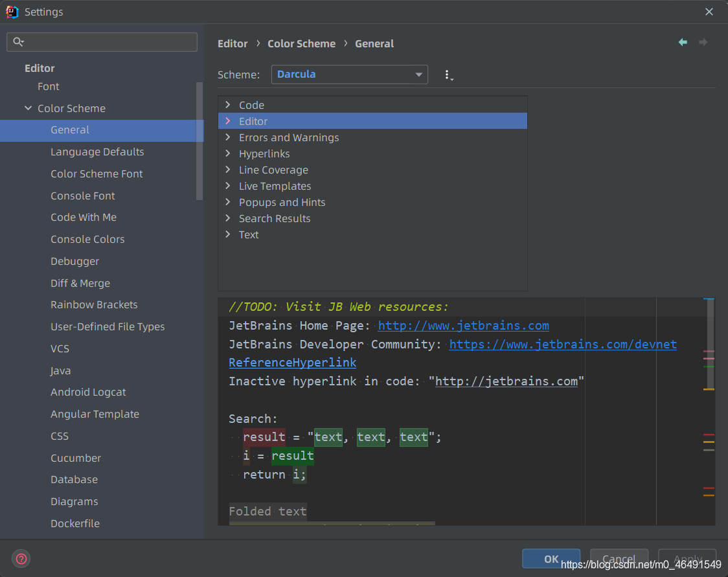Expand the Live Templates category
Screen dimensions: 728x577
pos(227,186)
